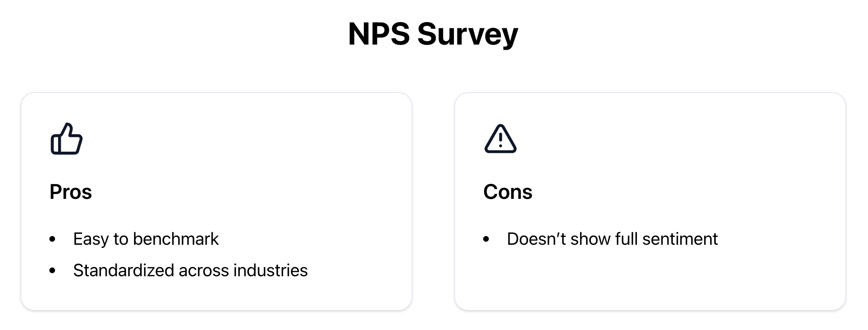The height and width of the screenshot is (330, 868).
Task: Click the bullet before Standardized across industries
Action: [x=52, y=271]
